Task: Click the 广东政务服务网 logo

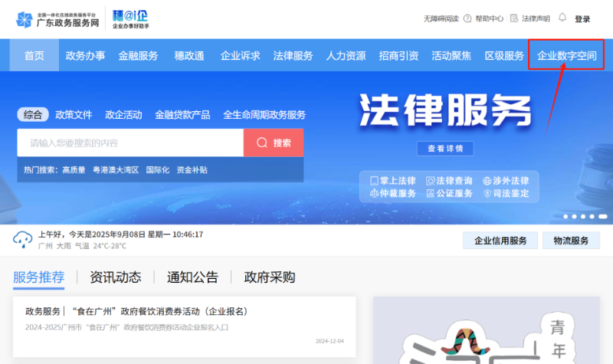Action: pyautogui.click(x=58, y=19)
